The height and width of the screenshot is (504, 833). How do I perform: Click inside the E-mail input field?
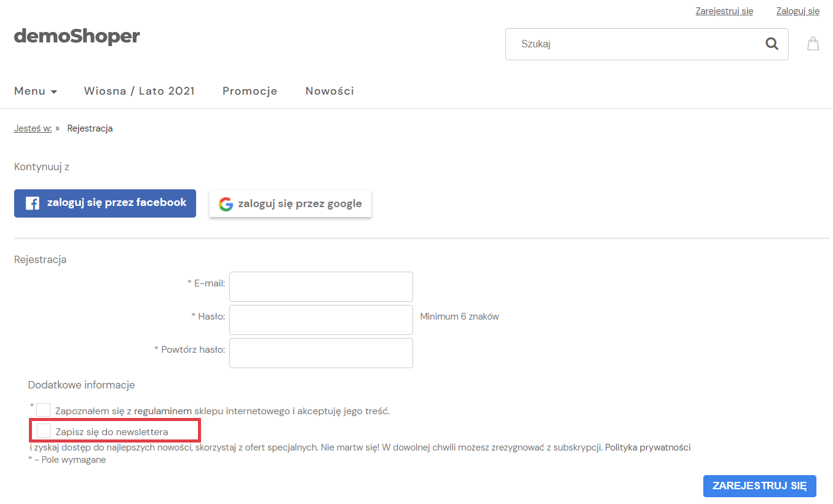tap(320, 286)
